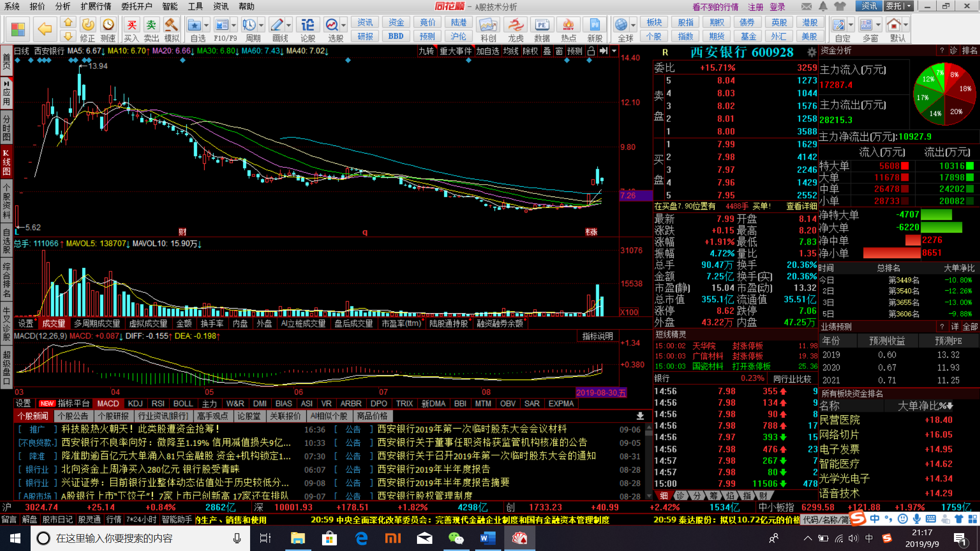Toggle 预测 forecast on chart

click(x=575, y=51)
